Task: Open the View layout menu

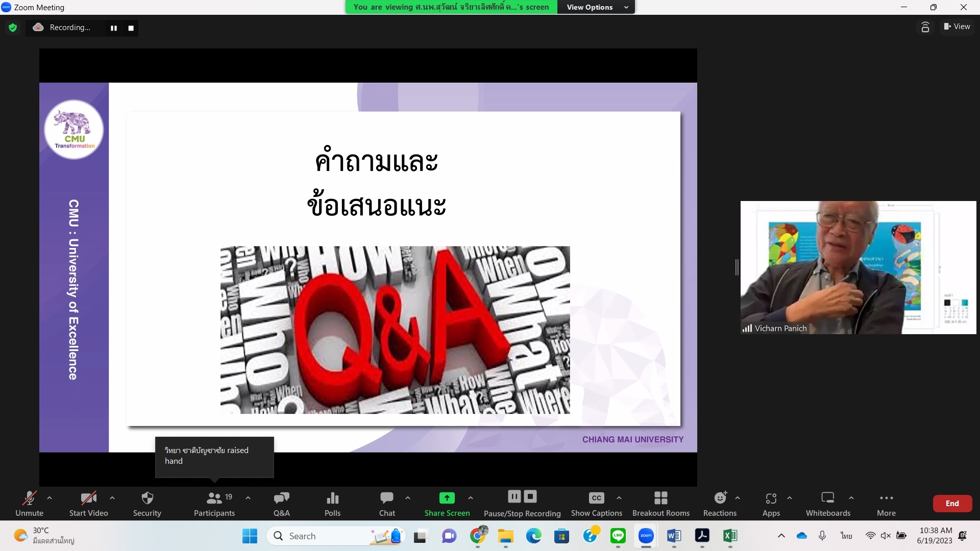Action: click(957, 27)
